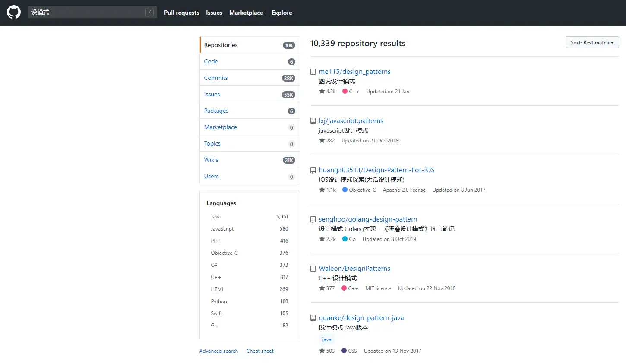Filter results by Java language
This screenshot has height=364, width=626.
(x=216, y=217)
